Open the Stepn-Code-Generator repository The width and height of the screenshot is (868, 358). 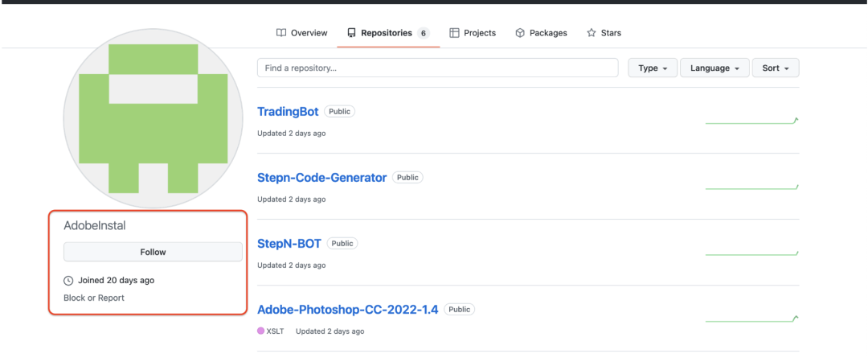(x=321, y=178)
